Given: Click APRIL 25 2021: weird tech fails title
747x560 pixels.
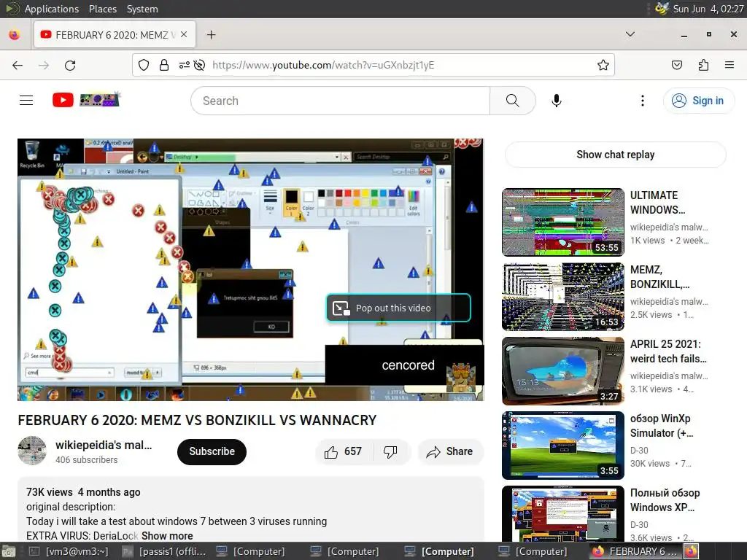Looking at the screenshot, I should [668, 351].
